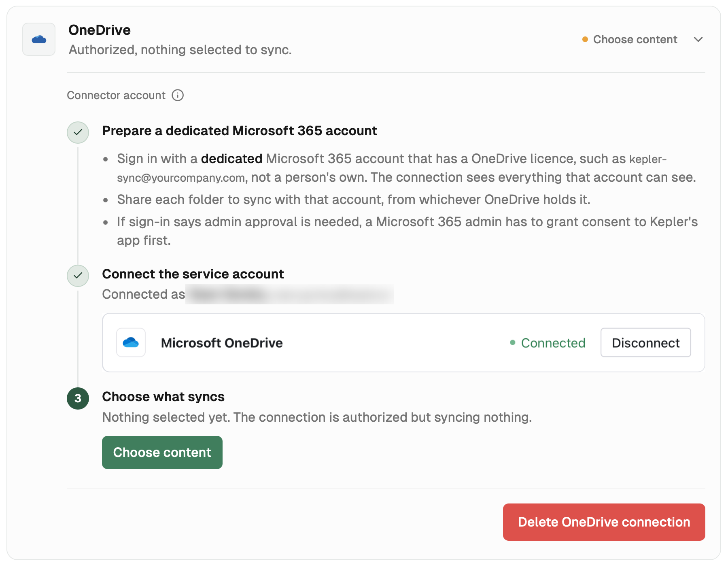
Task: Click the "Choose what syncs" heading
Action: (163, 397)
